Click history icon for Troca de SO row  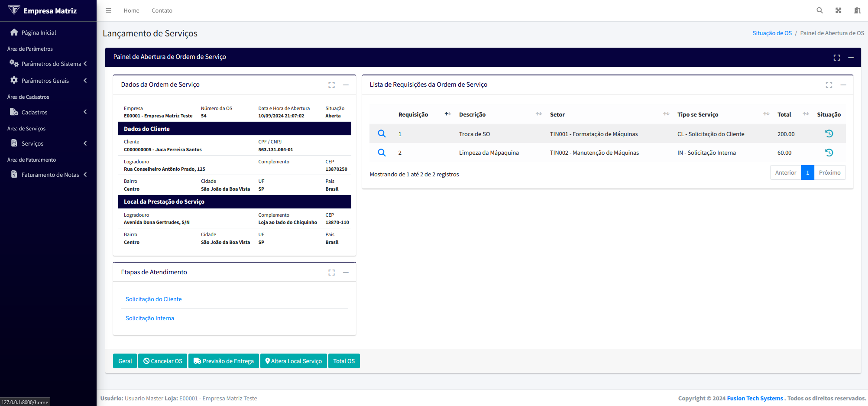(x=829, y=133)
